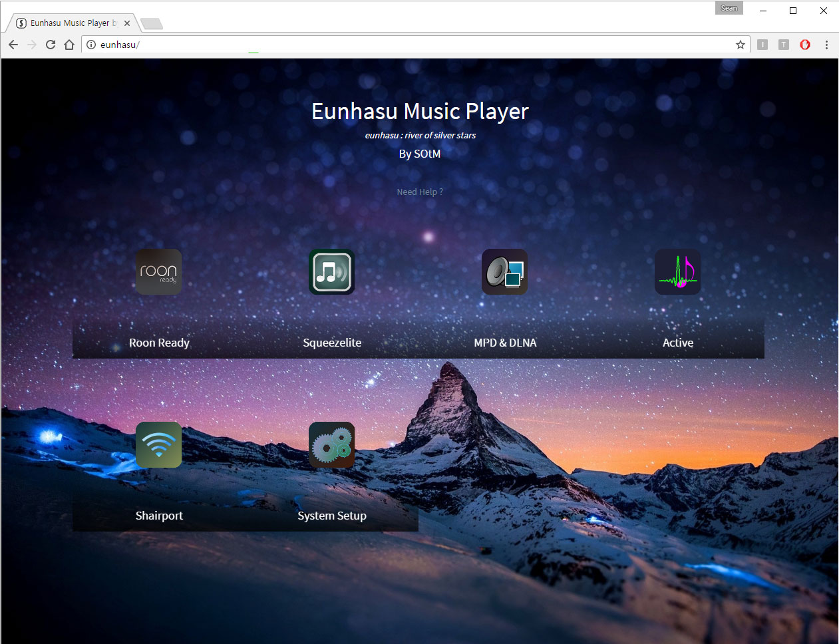Open a new browser tab
The image size is (839, 644).
tap(152, 24)
